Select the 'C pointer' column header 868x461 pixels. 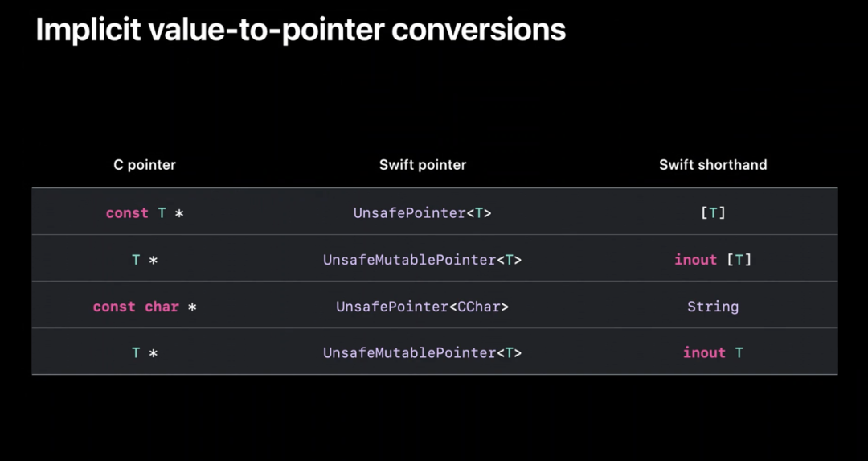[145, 165]
